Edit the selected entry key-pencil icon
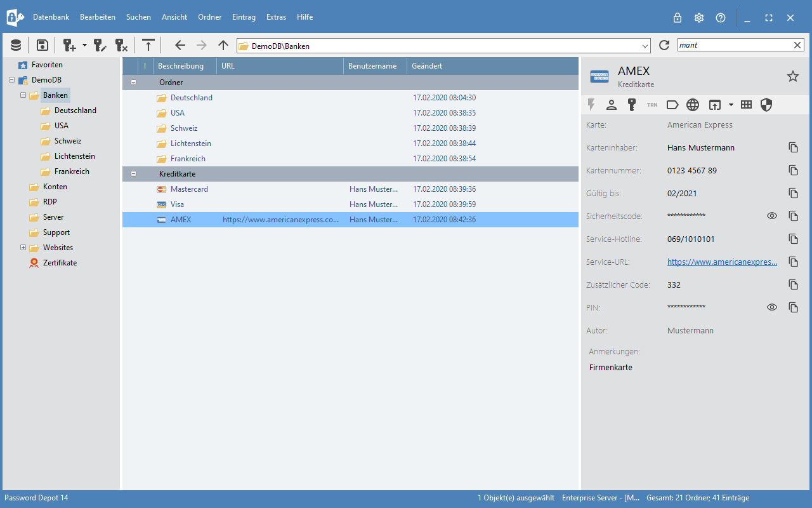Viewport: 812px width, 508px height. pos(100,45)
